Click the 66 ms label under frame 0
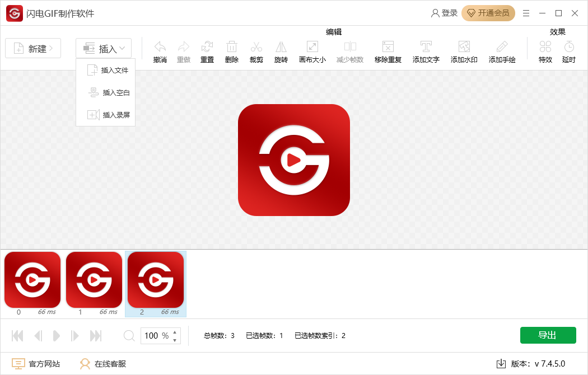 point(47,312)
